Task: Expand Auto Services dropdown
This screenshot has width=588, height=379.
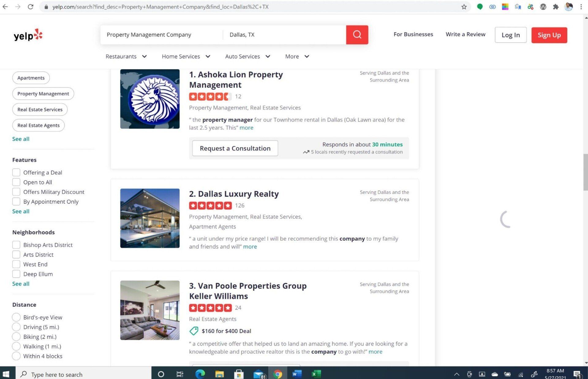Action: 247,56
